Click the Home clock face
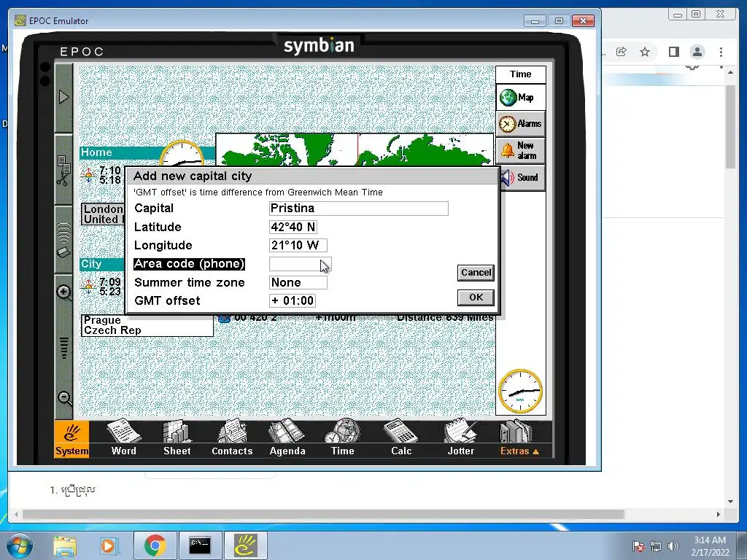Viewport: 747px width, 560px height. [x=182, y=153]
